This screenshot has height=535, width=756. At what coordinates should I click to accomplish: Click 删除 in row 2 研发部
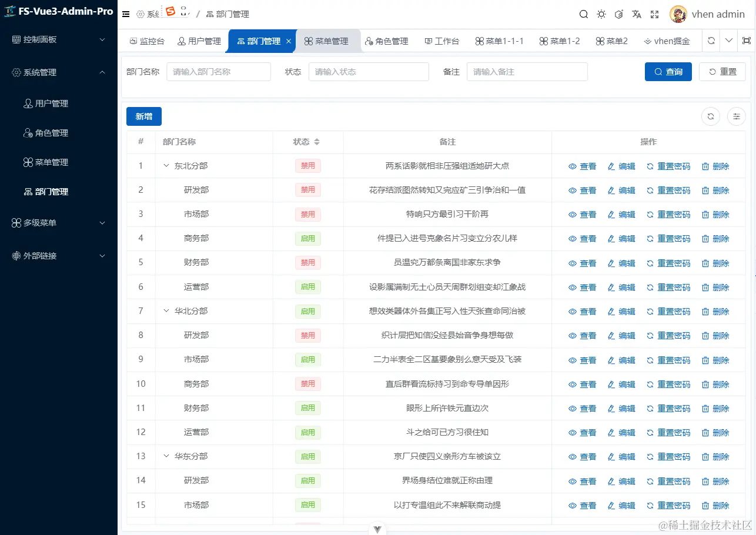(715, 190)
